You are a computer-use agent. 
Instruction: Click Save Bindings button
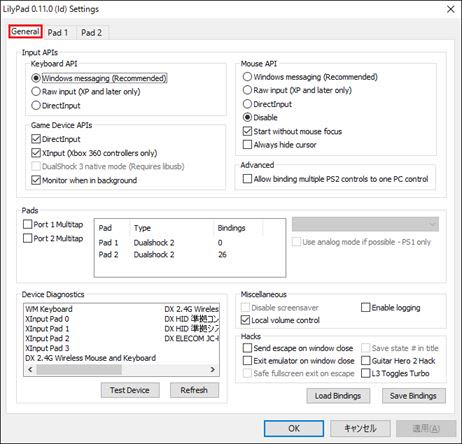413,396
